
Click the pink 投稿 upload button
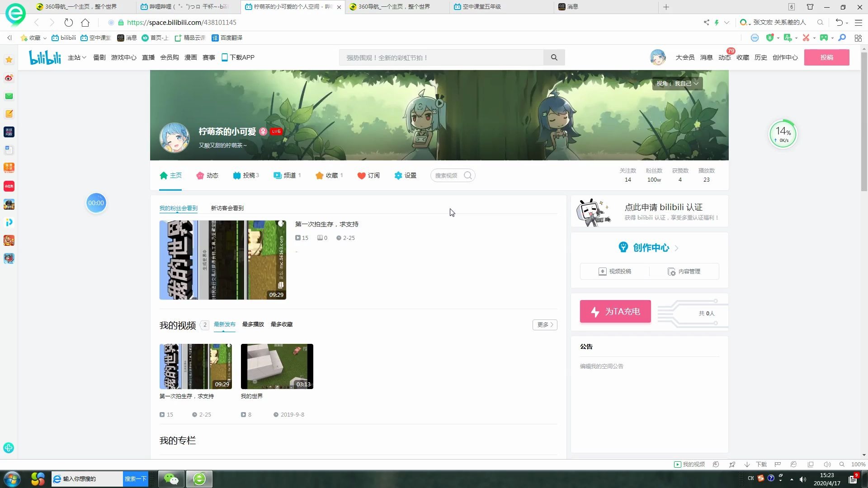826,57
